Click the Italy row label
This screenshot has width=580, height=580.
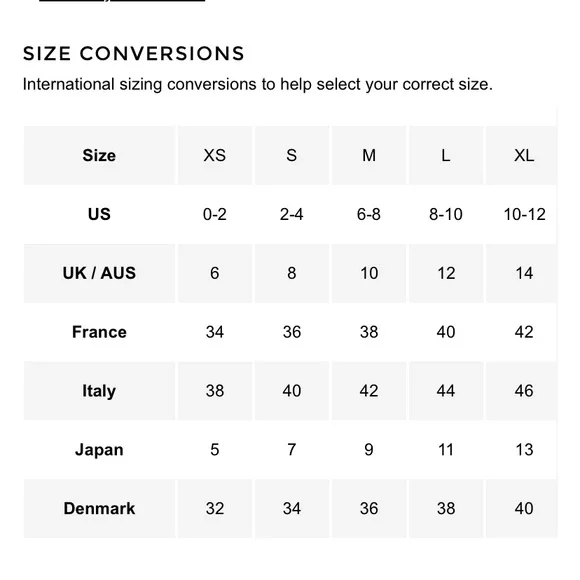pyautogui.click(x=99, y=391)
